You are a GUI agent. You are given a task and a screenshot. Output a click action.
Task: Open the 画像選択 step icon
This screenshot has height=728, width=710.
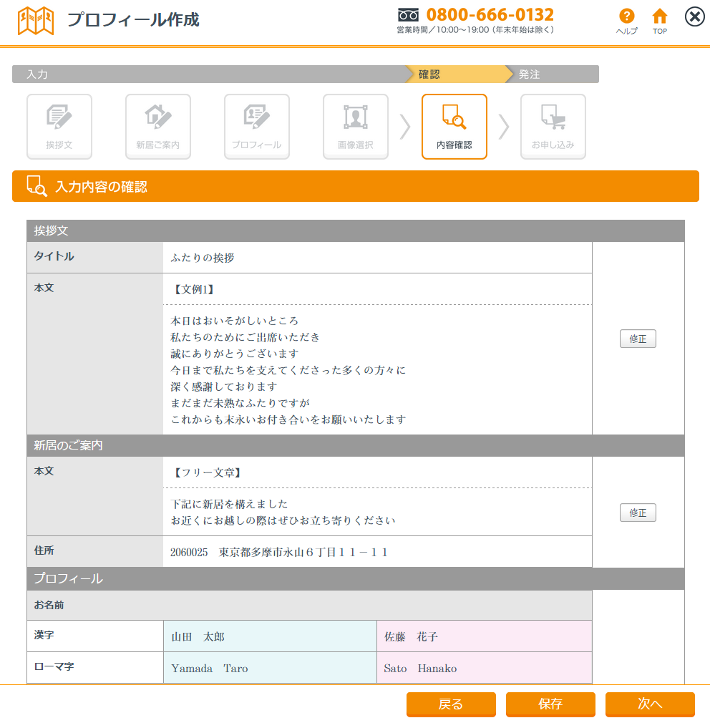click(x=356, y=127)
